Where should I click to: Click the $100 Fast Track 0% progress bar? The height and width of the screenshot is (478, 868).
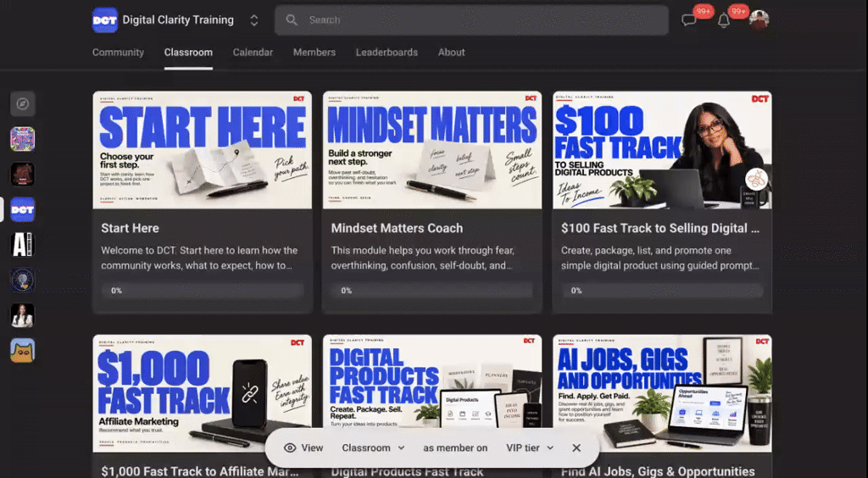coord(662,291)
